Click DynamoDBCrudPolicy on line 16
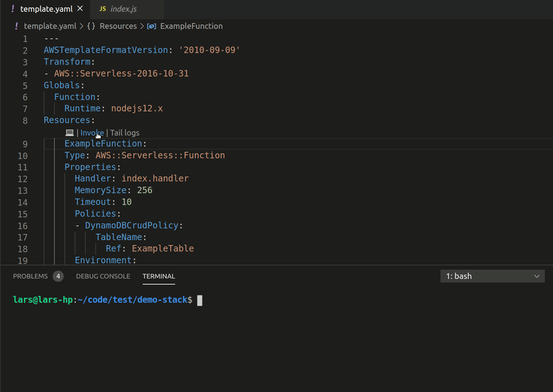553x392 pixels. tap(131, 225)
